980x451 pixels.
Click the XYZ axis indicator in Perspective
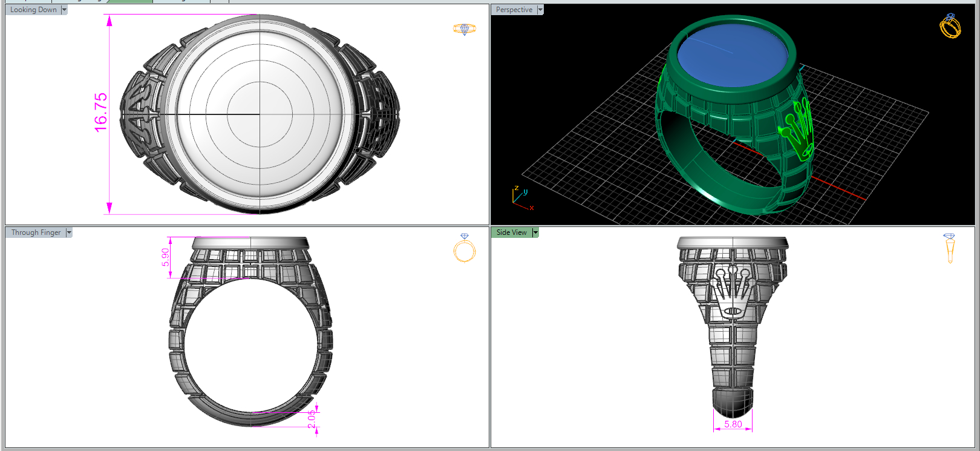click(x=523, y=199)
